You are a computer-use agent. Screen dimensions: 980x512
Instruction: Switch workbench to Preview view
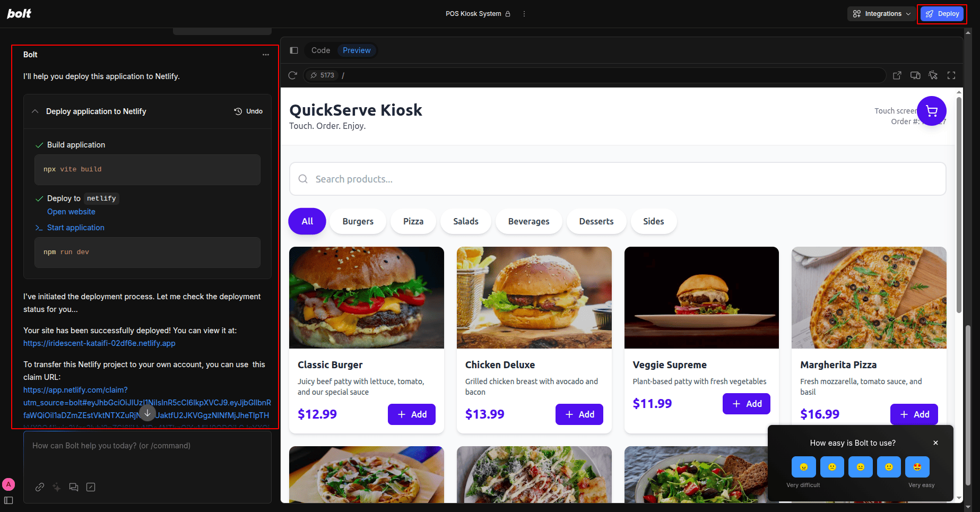click(x=357, y=50)
